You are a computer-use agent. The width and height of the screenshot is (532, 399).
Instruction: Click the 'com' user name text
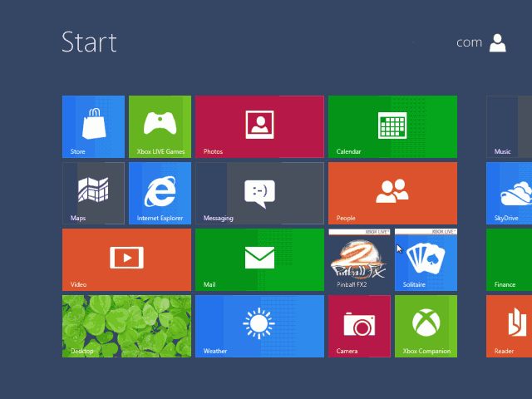pyautogui.click(x=469, y=42)
